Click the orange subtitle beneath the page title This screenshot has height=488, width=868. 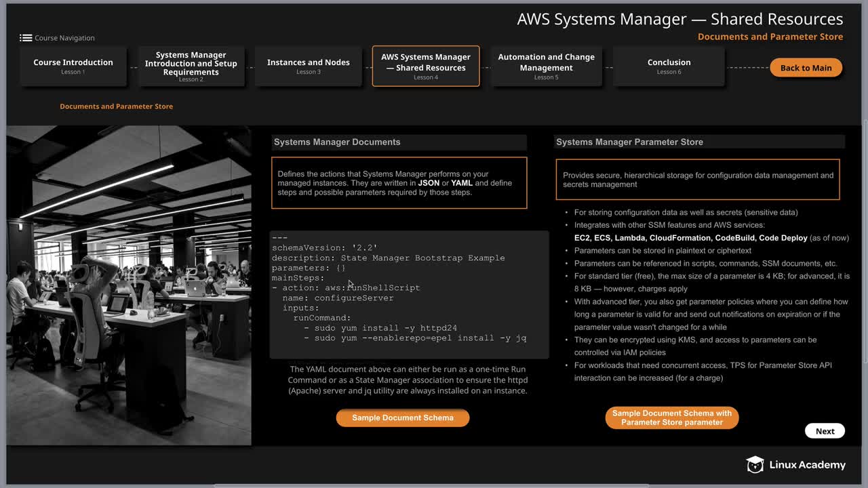pyautogui.click(x=770, y=37)
